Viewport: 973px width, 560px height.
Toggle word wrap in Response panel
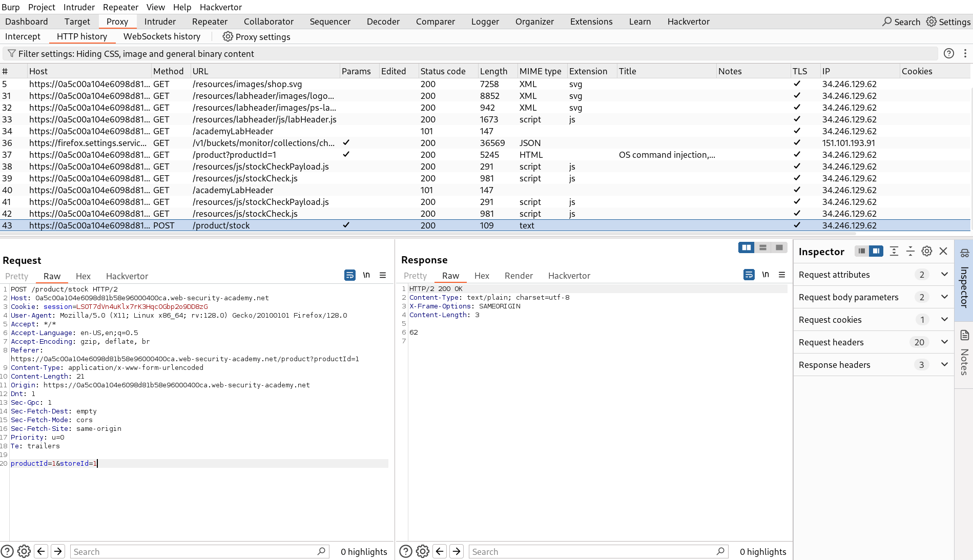coord(749,275)
